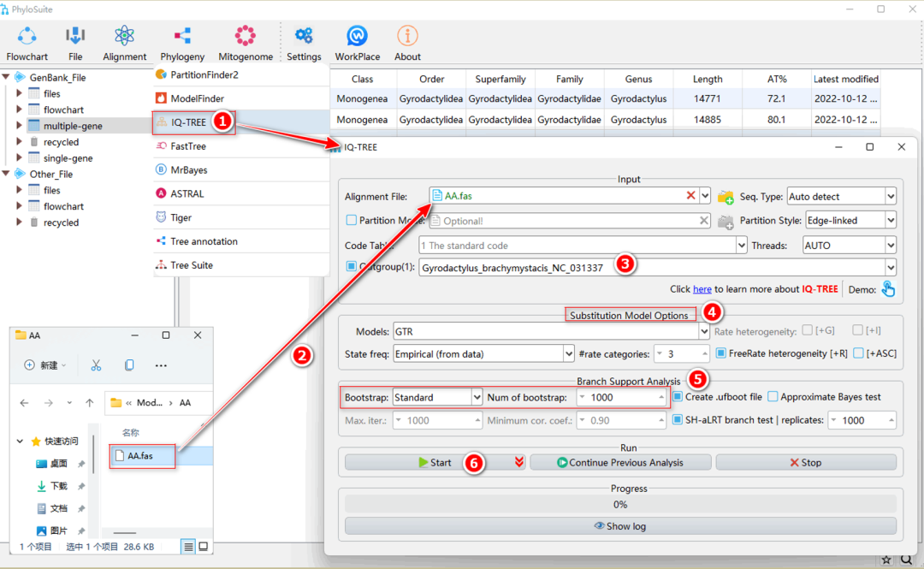Collapse the GenBank_File tree node
The width and height of the screenshot is (924, 569).
tap(6, 77)
